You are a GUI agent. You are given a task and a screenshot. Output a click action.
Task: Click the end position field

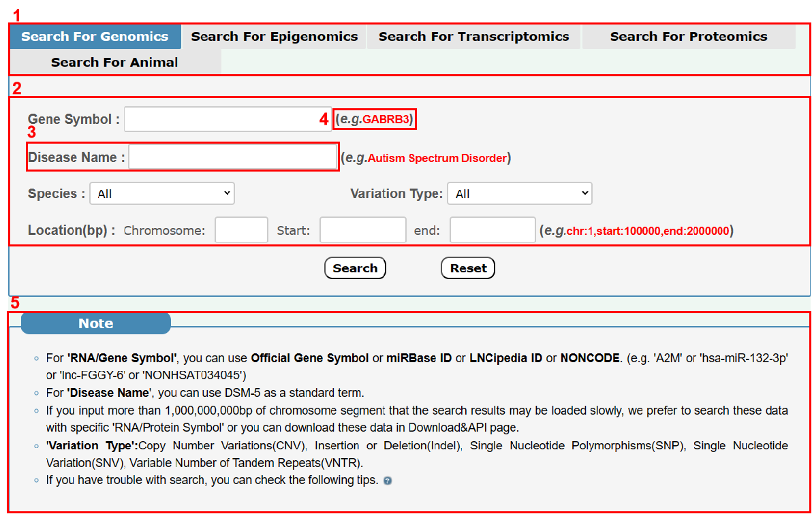click(x=493, y=231)
